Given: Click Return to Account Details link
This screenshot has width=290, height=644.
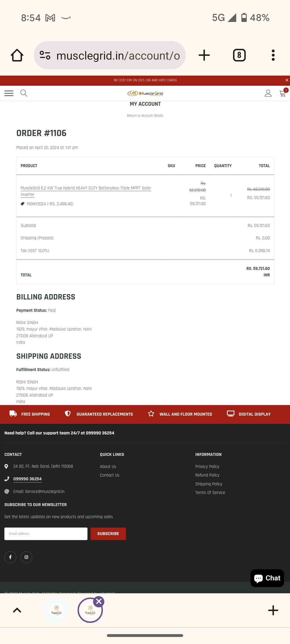Looking at the screenshot, I should [x=145, y=116].
